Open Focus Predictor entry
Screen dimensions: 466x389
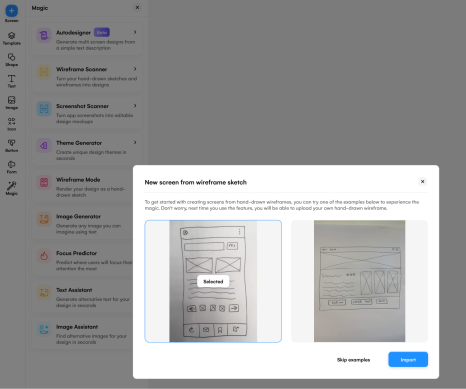[82, 260]
